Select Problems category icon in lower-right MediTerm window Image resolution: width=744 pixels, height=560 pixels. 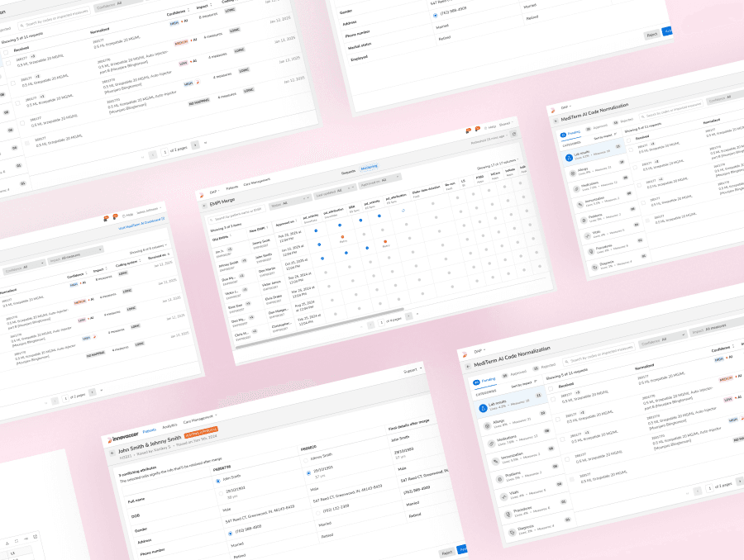click(x=499, y=479)
